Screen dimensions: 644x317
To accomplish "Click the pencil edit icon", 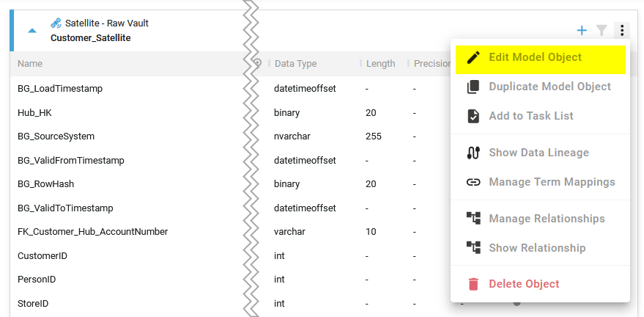I will (x=473, y=57).
